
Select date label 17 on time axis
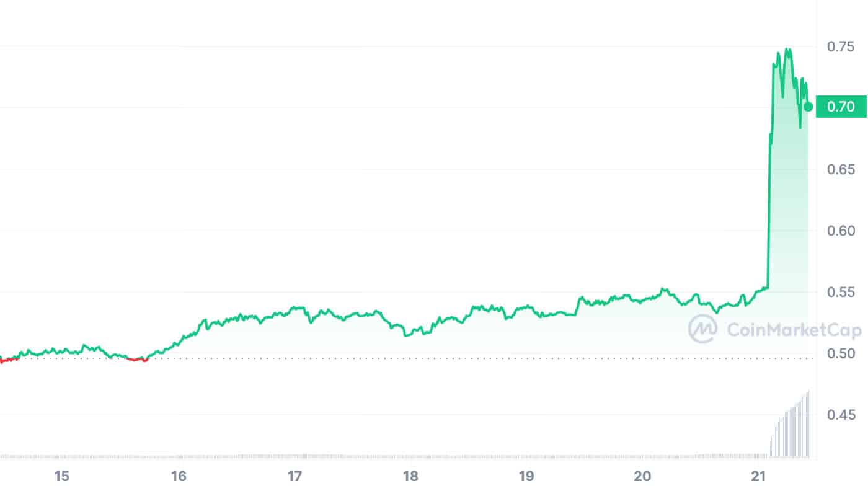(x=294, y=476)
